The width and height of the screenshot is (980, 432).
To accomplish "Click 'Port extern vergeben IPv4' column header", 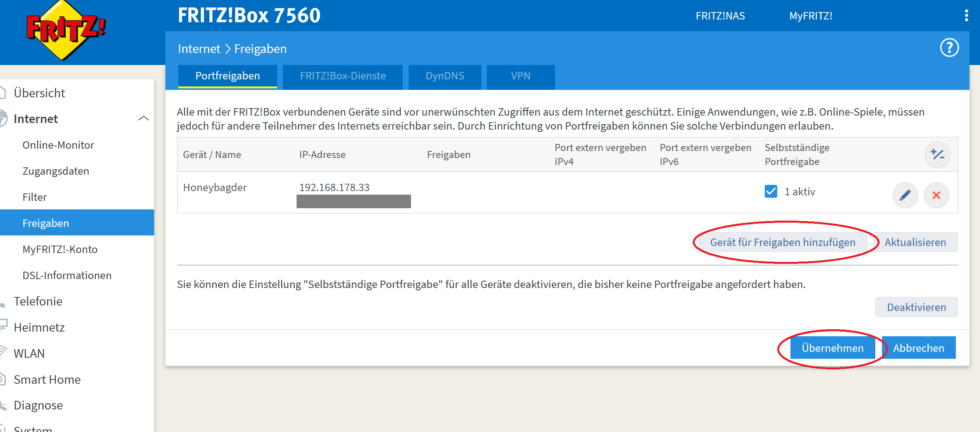I will tap(600, 155).
